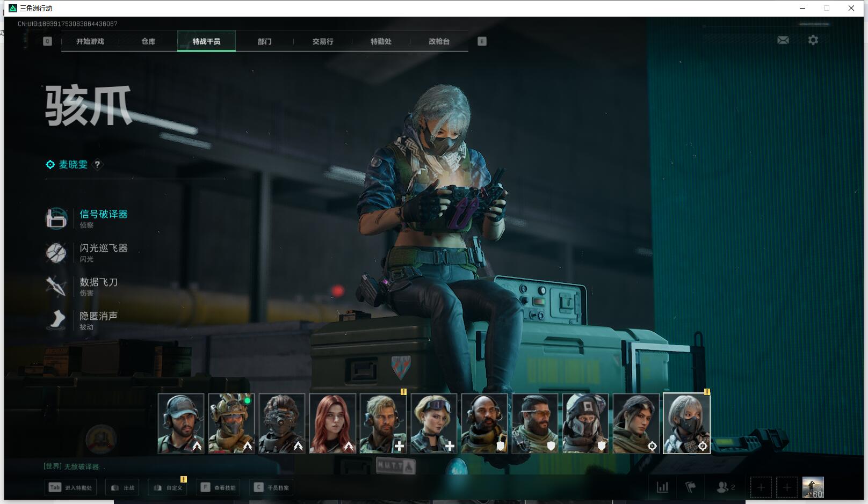The image size is (868, 504).
Task: Click the flags icon in bottom bar
Action: (x=691, y=487)
